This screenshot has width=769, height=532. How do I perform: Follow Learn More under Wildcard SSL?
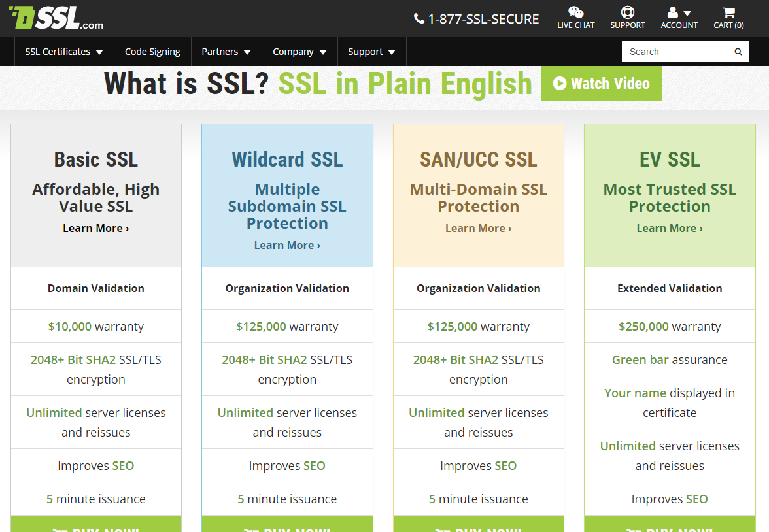[288, 245]
